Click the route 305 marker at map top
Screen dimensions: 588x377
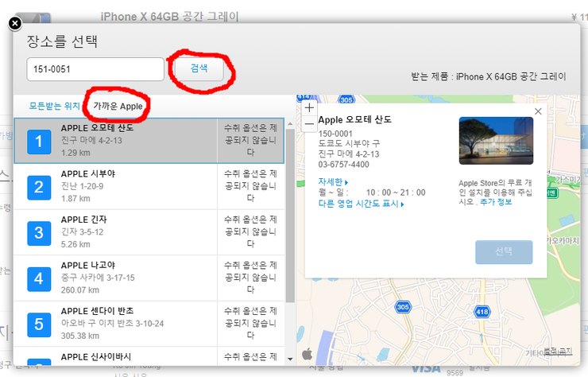point(346,99)
